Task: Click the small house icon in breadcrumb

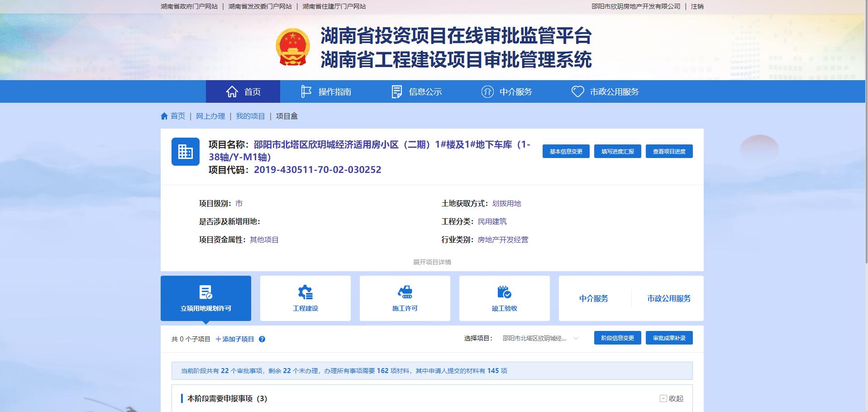Action: [164, 116]
